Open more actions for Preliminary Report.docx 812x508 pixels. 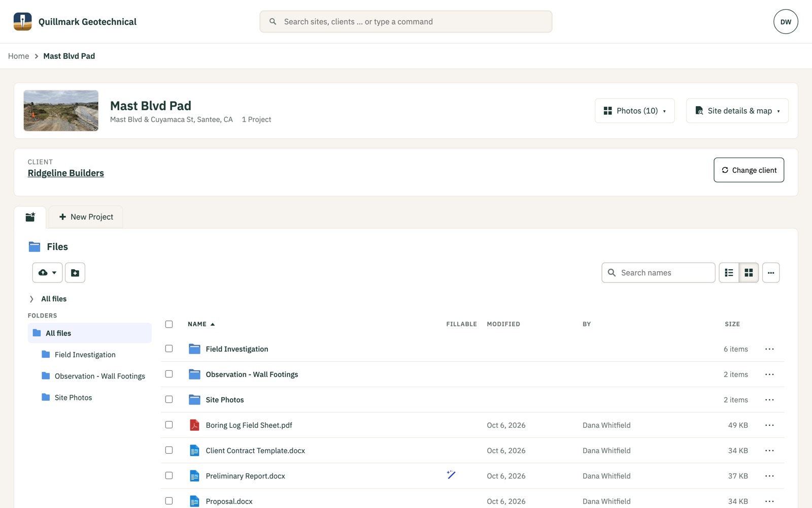click(x=769, y=476)
